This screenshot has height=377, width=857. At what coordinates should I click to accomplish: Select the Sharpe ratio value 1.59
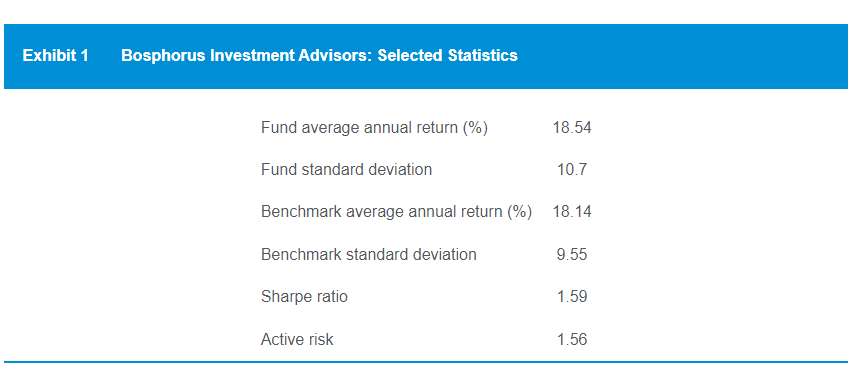click(572, 297)
